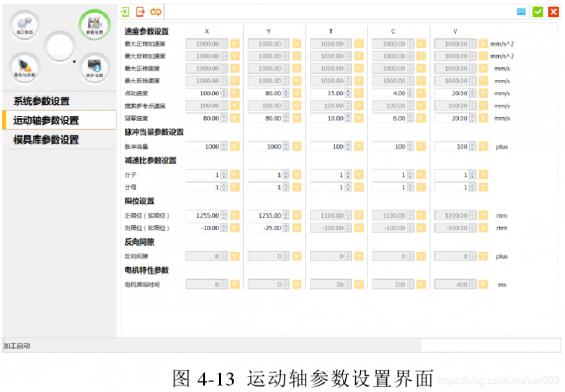This screenshot has width=565, height=392.
Task: Click the export parameters toolbar icon
Action: 142,11
